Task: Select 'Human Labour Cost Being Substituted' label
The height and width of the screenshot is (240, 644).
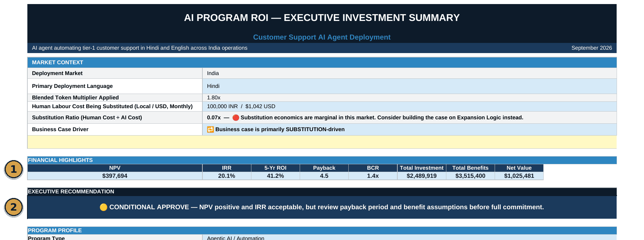Action: click(112, 106)
